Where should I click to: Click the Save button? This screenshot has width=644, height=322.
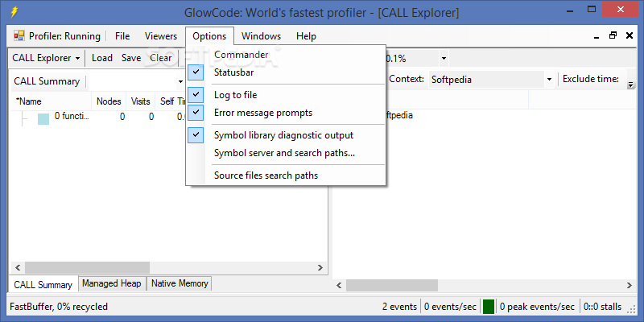pos(131,58)
